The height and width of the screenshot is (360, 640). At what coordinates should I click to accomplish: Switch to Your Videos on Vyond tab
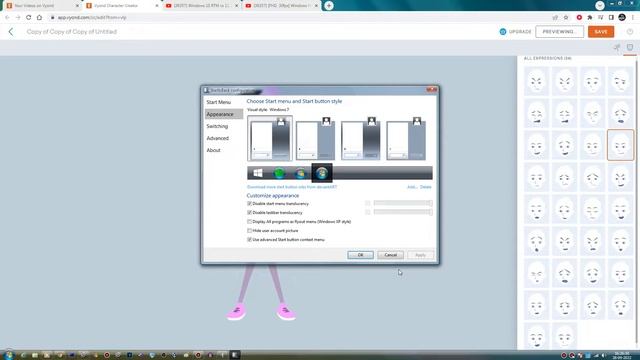click(x=42, y=6)
